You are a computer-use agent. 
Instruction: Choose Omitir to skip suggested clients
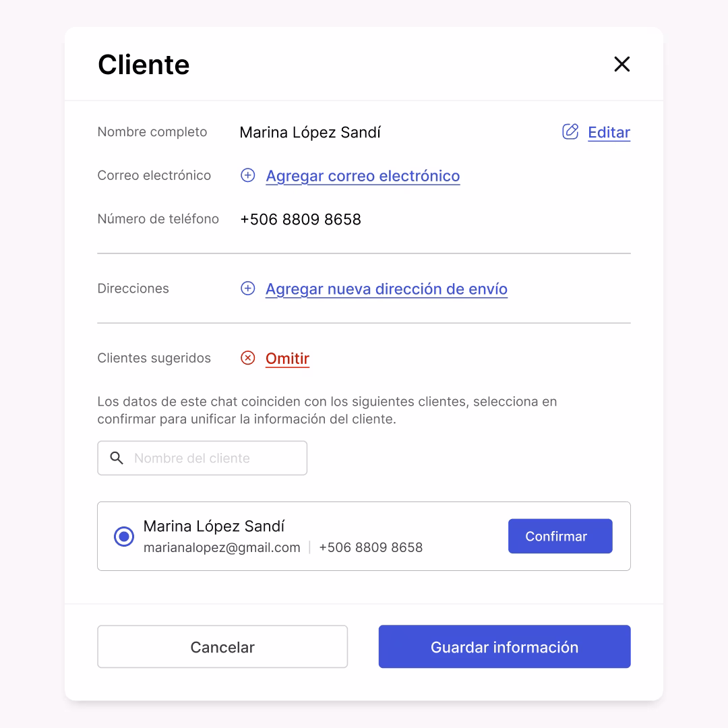[287, 359]
